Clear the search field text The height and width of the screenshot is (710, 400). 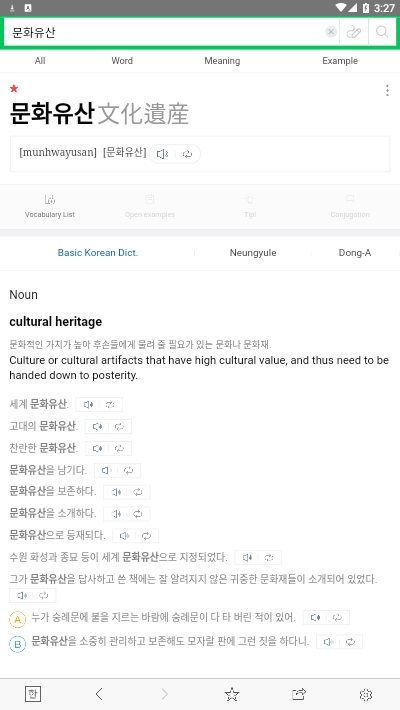(x=331, y=32)
